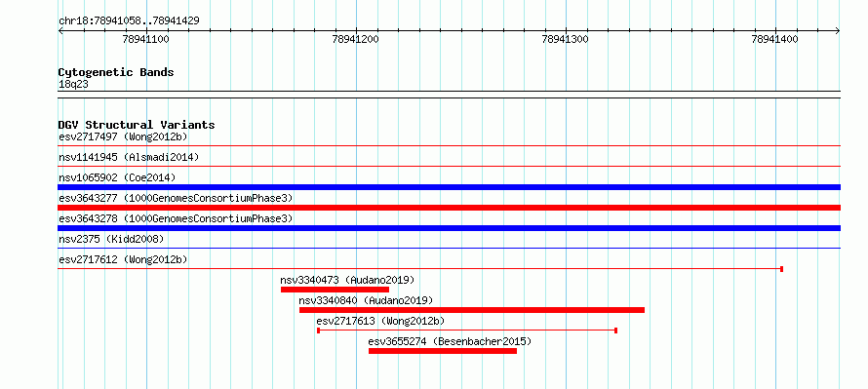Click the left arrowhead of the ruler
Viewport: 868px width, 389px height.
[60, 31]
